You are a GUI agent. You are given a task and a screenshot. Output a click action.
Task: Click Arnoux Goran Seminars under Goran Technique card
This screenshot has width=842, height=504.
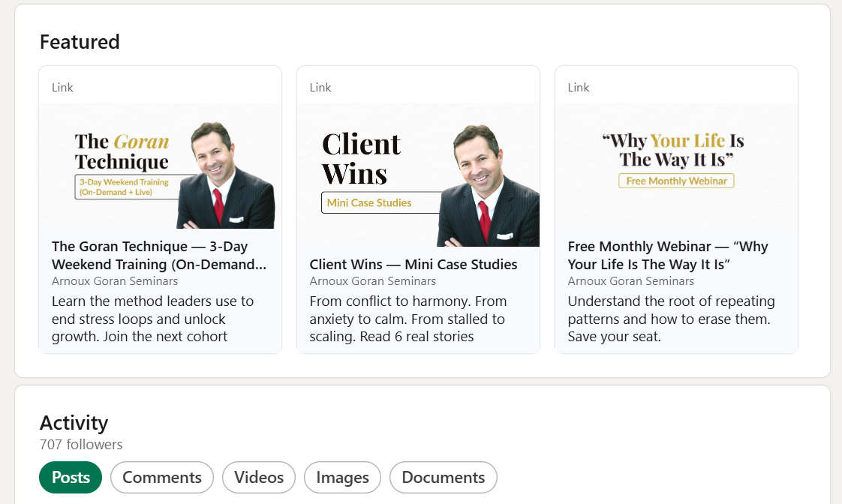click(114, 281)
